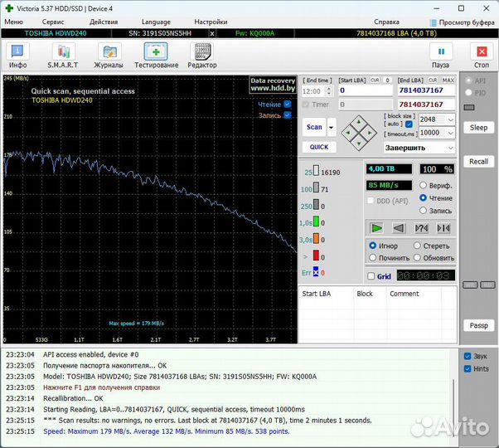This screenshot has width=499, height=448.
Task: Open the Журналы logs panel
Action: tap(109, 55)
